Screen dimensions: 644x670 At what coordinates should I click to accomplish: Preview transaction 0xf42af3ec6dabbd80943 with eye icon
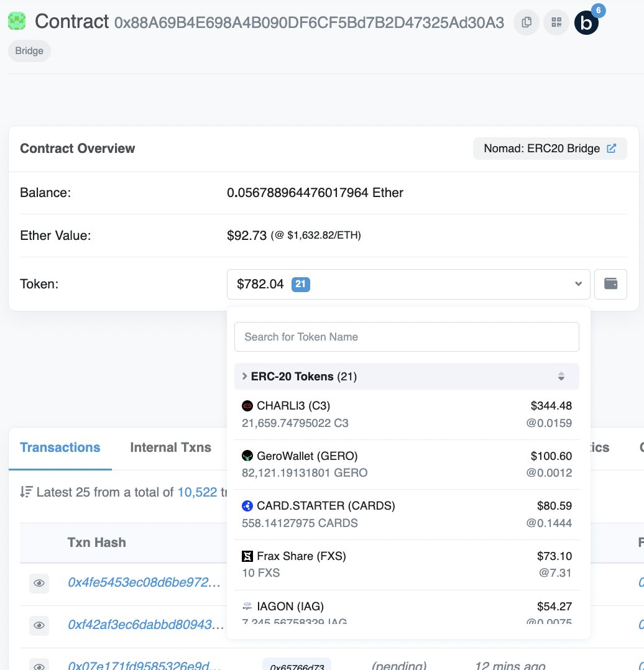pos(39,625)
